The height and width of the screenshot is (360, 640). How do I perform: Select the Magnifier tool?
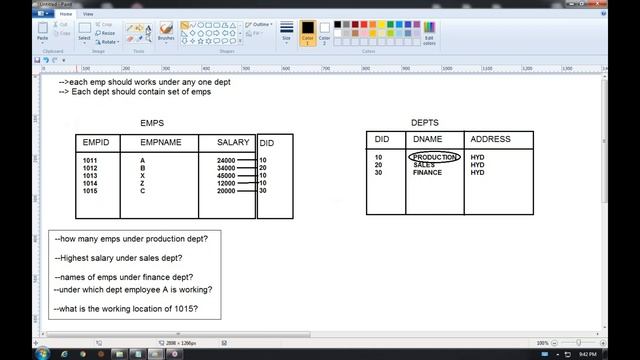[148, 39]
